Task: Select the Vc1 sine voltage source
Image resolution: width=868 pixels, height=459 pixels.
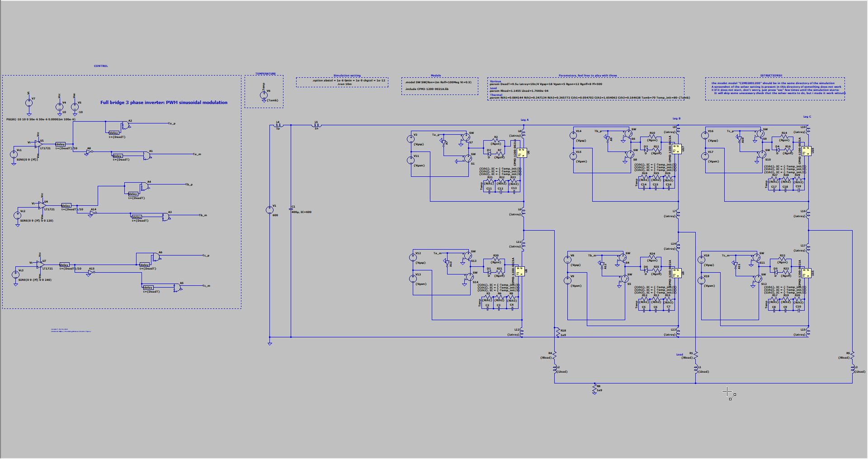Action: pos(14,154)
